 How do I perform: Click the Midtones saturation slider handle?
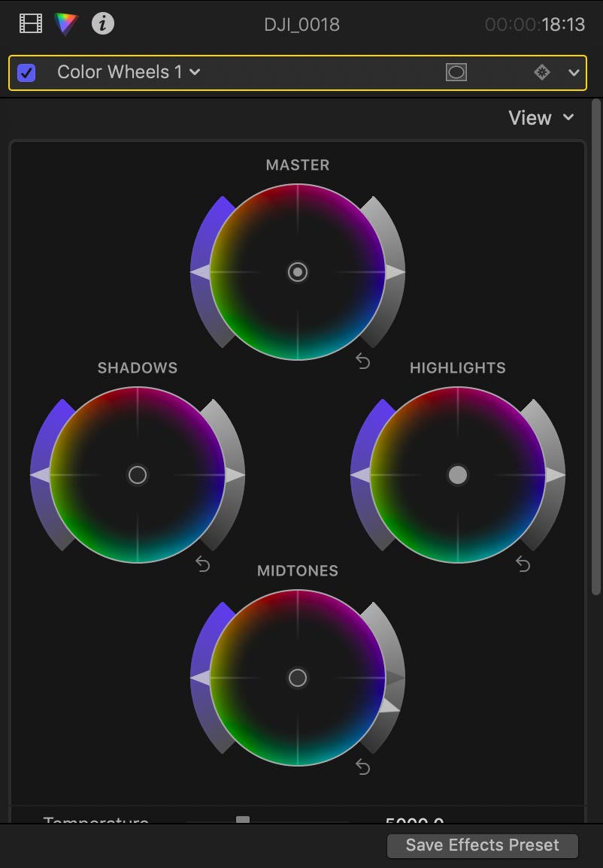[200, 678]
